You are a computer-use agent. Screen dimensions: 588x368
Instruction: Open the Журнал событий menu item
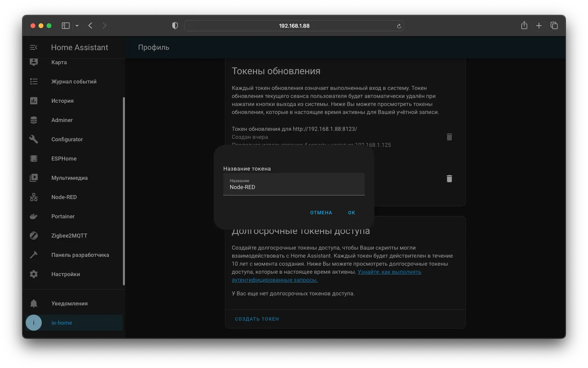tap(74, 81)
